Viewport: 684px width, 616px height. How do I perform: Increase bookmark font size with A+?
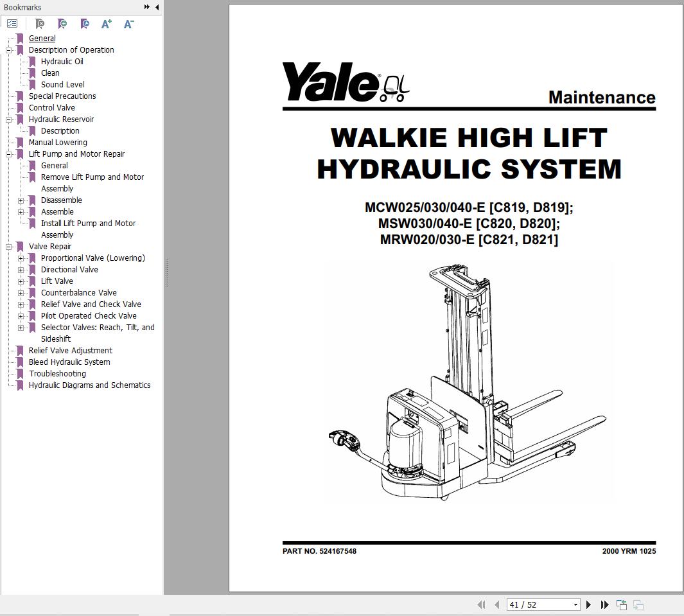(107, 24)
